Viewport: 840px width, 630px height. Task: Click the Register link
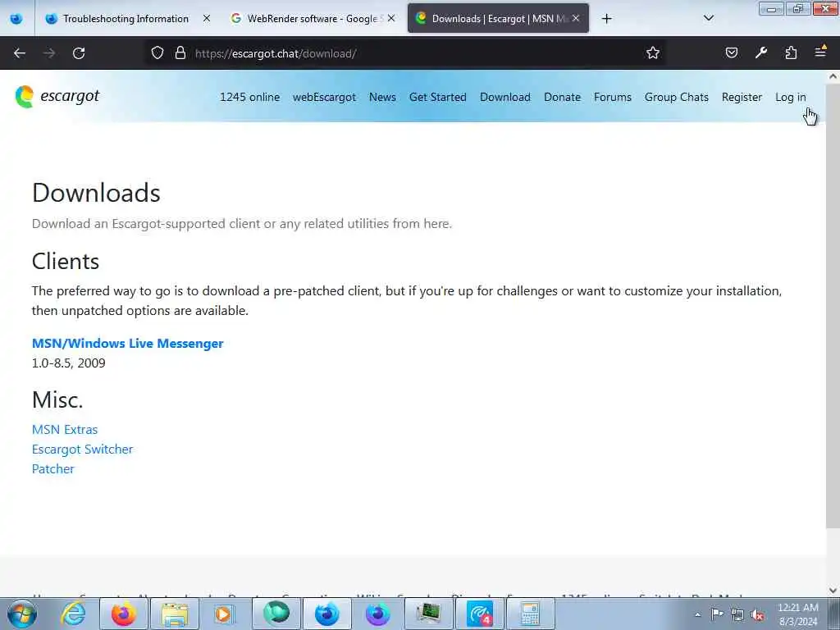pos(742,97)
